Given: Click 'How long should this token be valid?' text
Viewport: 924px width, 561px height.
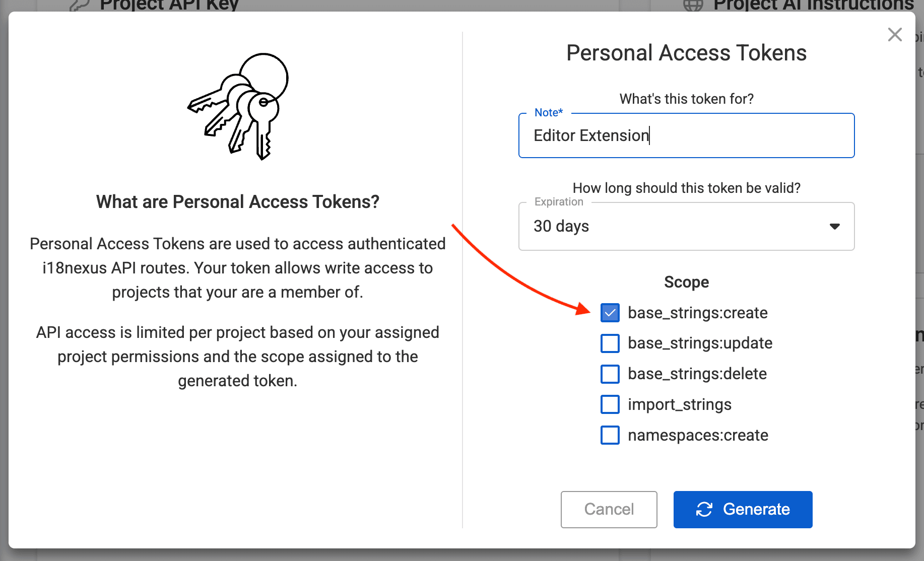Looking at the screenshot, I should (x=686, y=188).
